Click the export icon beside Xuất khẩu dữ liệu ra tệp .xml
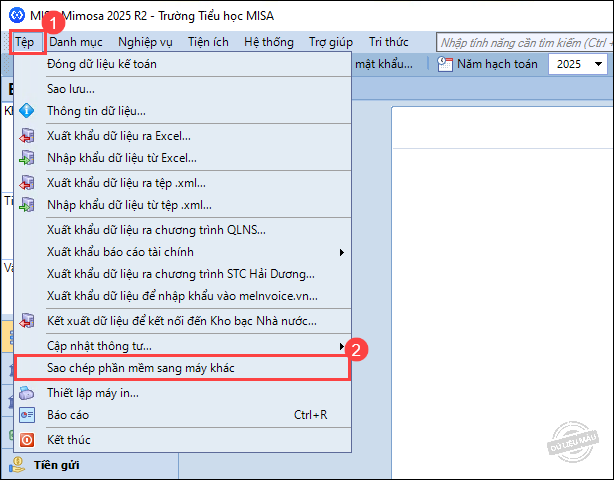 [27, 183]
